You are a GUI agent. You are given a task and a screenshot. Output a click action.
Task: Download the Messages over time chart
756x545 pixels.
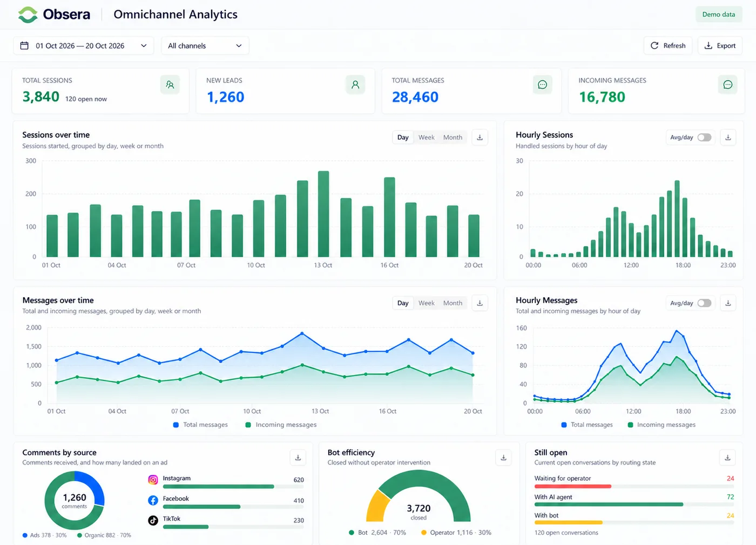click(x=480, y=303)
